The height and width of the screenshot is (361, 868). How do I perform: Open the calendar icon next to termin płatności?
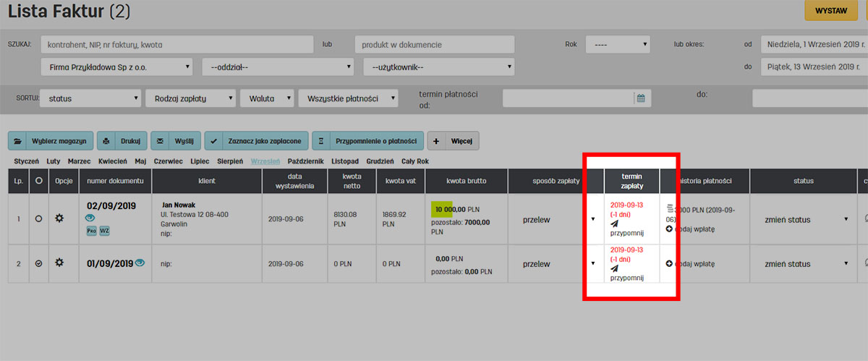point(640,98)
